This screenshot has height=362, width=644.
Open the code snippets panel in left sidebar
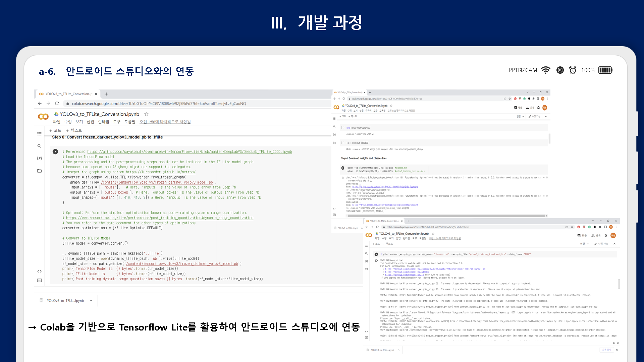[x=39, y=271]
